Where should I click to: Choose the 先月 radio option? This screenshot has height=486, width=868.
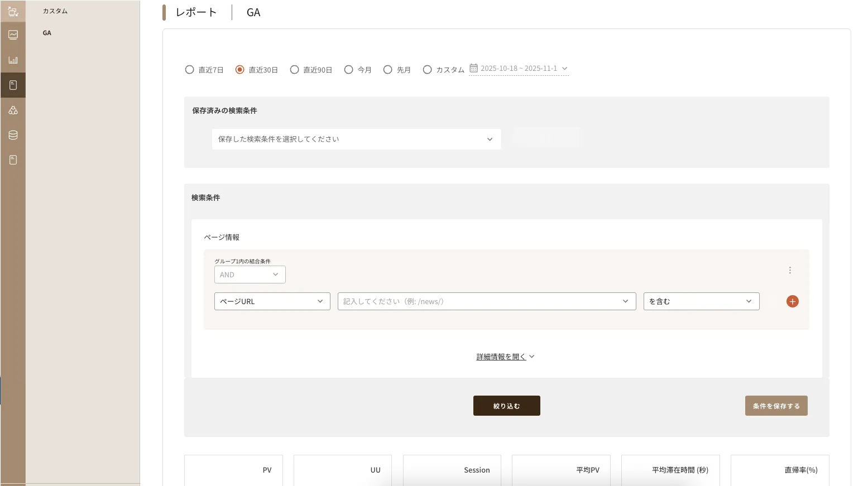tap(388, 70)
